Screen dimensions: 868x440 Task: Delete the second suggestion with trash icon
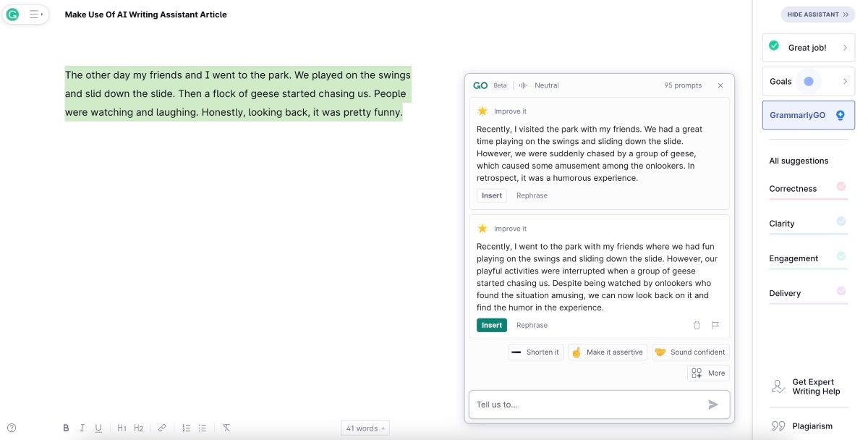click(697, 326)
